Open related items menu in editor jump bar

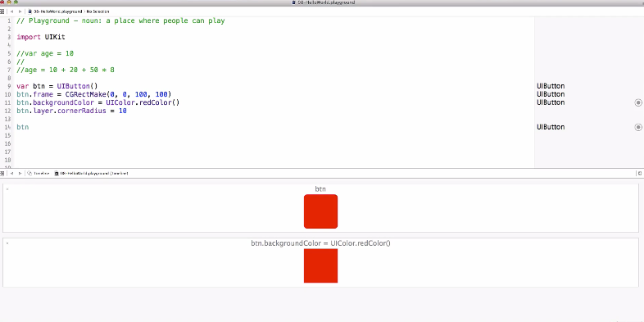pyautogui.click(x=2, y=11)
